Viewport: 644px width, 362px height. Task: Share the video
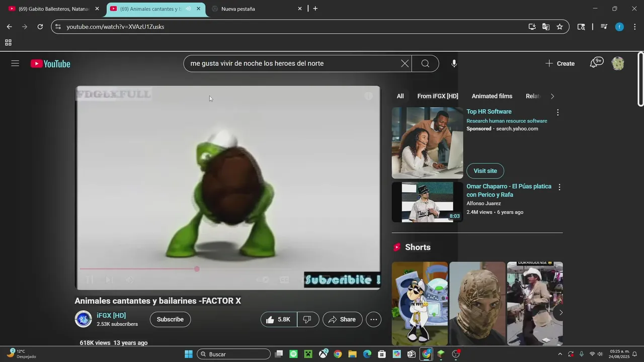[343, 319]
